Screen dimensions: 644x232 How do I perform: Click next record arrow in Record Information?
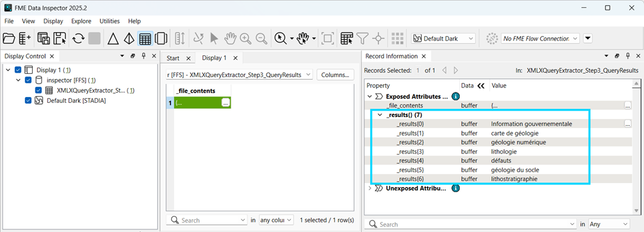(456, 71)
